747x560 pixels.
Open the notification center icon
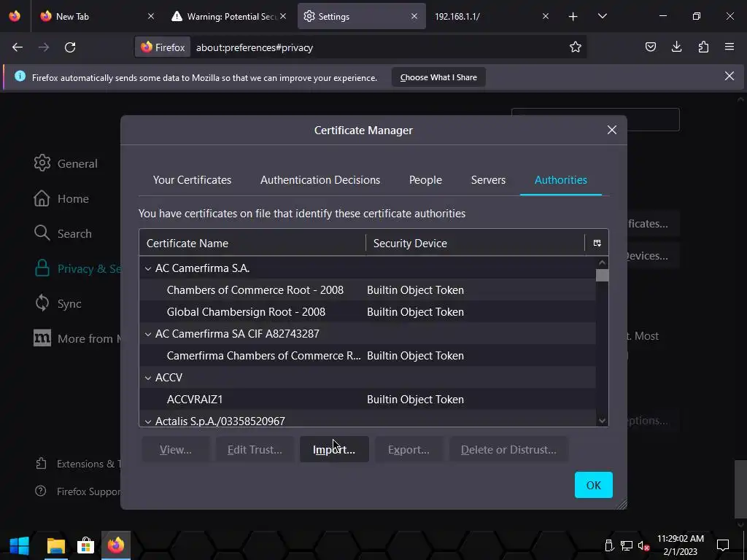pyautogui.click(x=723, y=545)
